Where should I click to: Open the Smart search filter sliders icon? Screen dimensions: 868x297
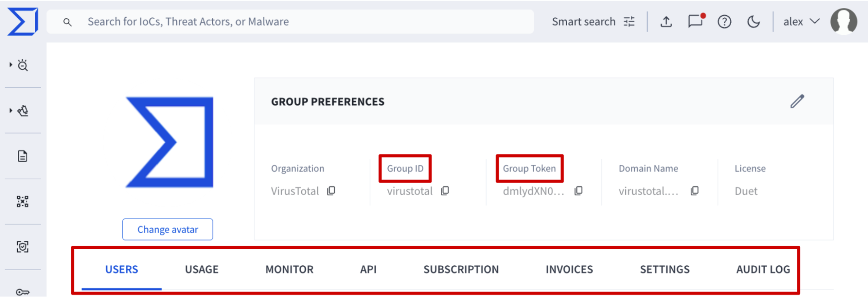coord(629,22)
